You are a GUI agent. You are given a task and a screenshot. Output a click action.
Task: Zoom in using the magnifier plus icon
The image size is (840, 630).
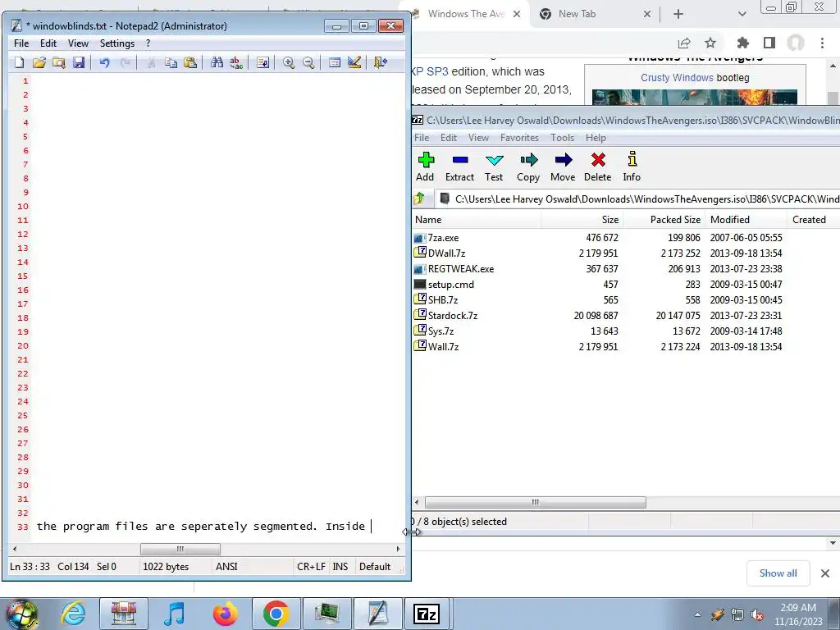[289, 62]
